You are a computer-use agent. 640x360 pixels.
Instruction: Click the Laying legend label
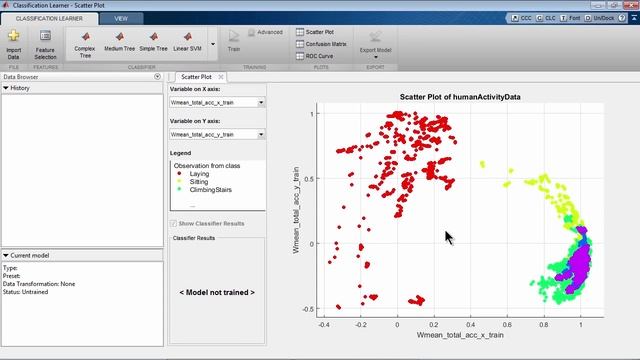point(199,173)
